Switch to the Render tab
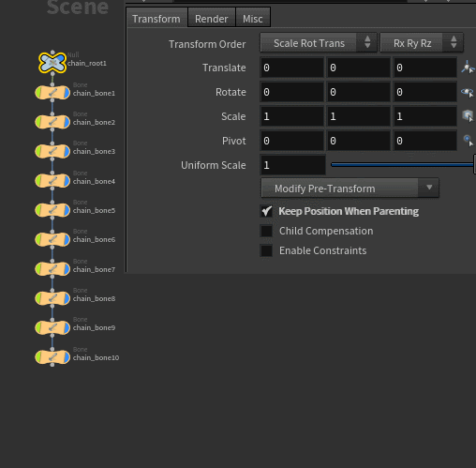This screenshot has width=476, height=468. click(212, 19)
